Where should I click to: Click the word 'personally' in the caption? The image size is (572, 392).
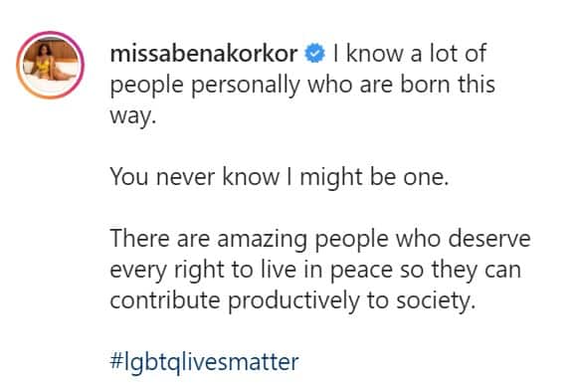246,86
